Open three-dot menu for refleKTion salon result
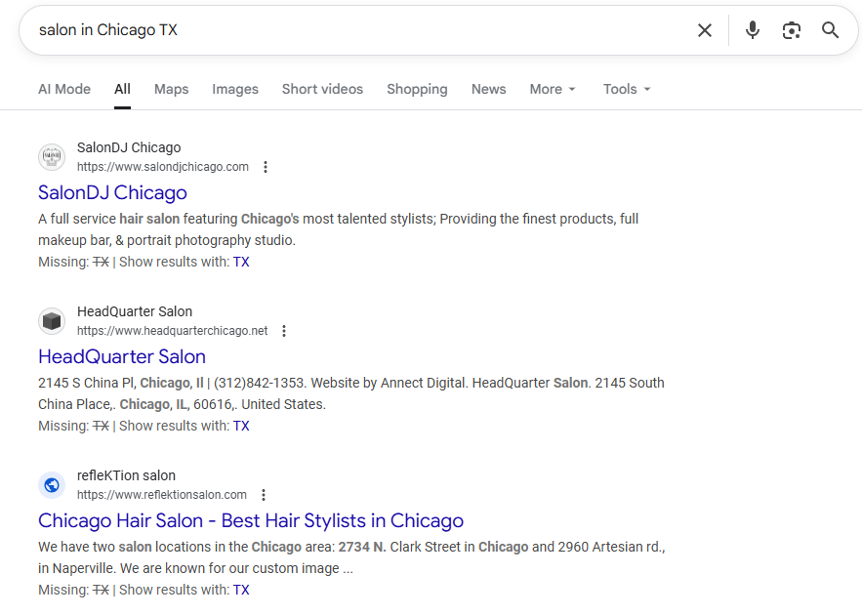This screenshot has height=616, width=862. tap(263, 495)
